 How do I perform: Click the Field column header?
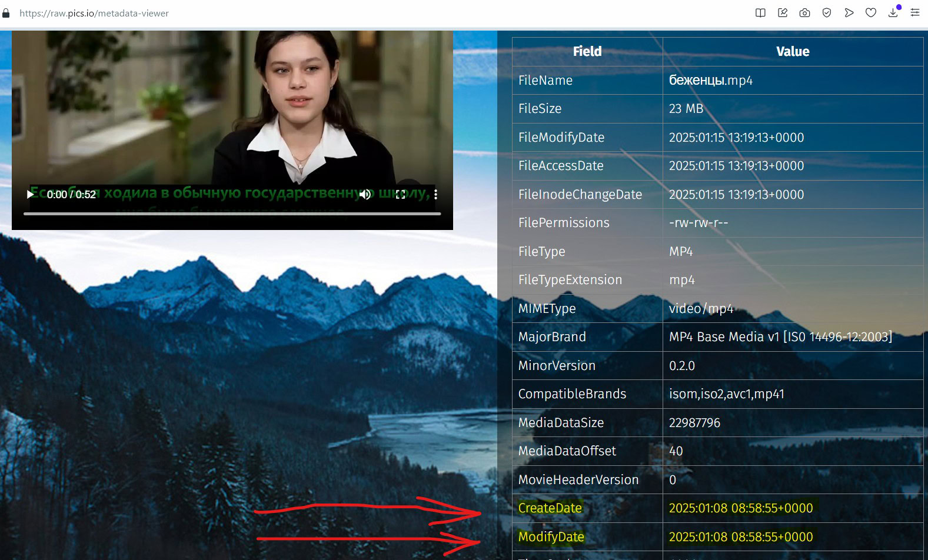[587, 52]
